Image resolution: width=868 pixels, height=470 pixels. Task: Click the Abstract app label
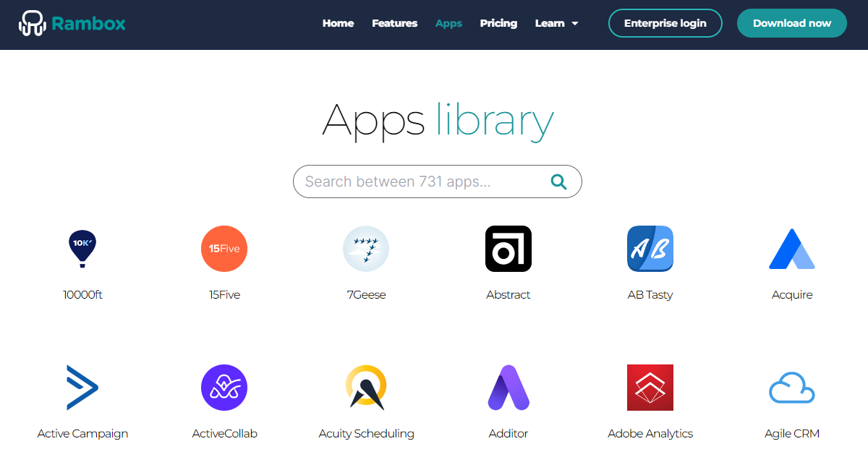[509, 295]
